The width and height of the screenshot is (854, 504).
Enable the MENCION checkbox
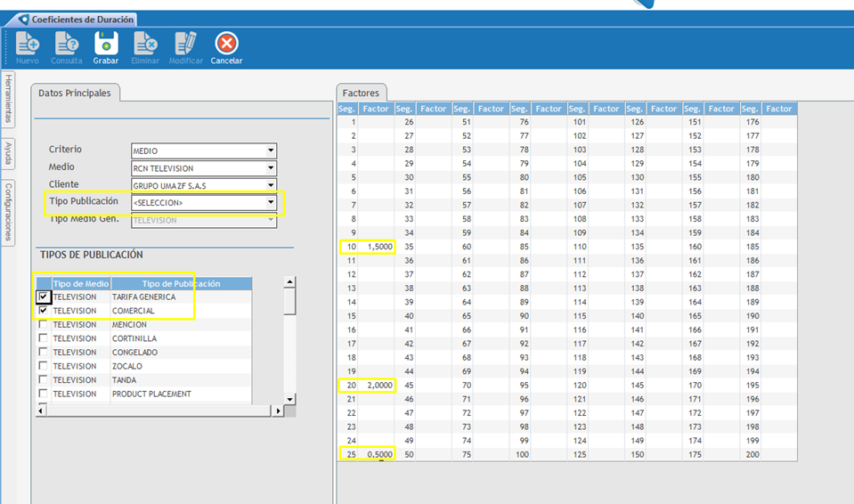click(43, 325)
